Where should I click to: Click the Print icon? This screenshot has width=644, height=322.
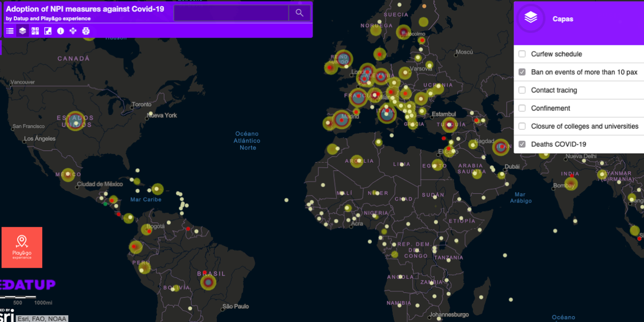(86, 31)
